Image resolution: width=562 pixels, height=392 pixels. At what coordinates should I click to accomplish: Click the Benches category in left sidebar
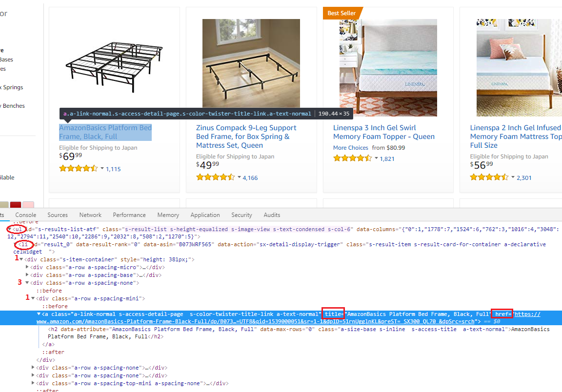pos(13,106)
